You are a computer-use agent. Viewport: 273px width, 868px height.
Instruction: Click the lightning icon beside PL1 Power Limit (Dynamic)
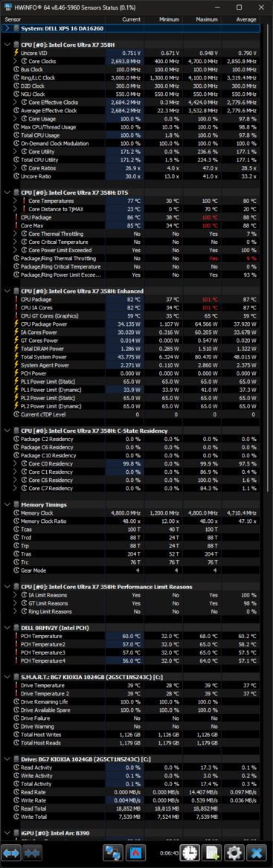click(x=16, y=389)
